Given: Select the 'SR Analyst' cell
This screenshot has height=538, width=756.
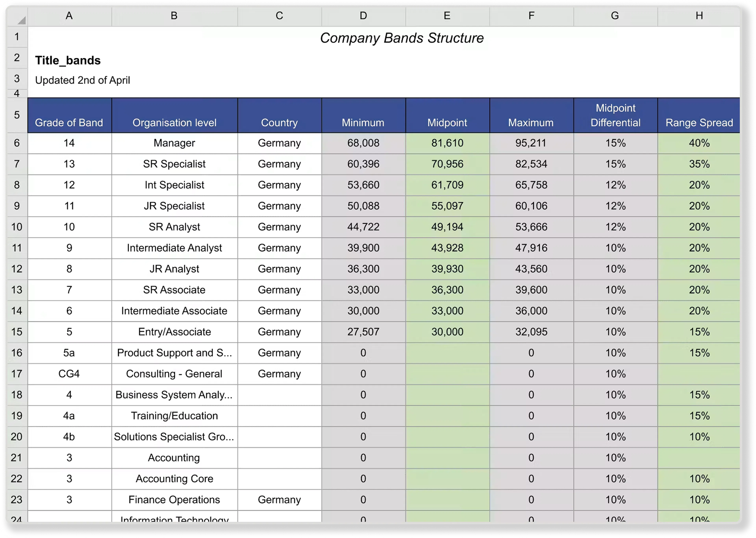Looking at the screenshot, I should [174, 227].
